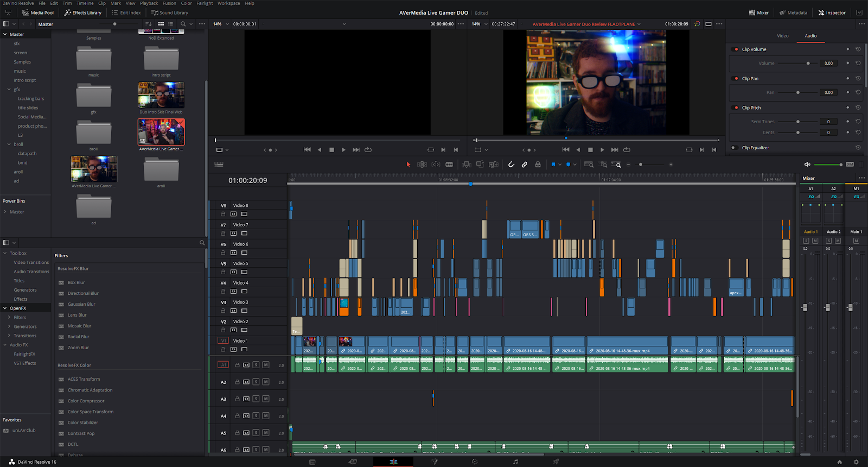Reset Clip Volume with the reset icon
The height and width of the screenshot is (467, 868).
coord(858,49)
